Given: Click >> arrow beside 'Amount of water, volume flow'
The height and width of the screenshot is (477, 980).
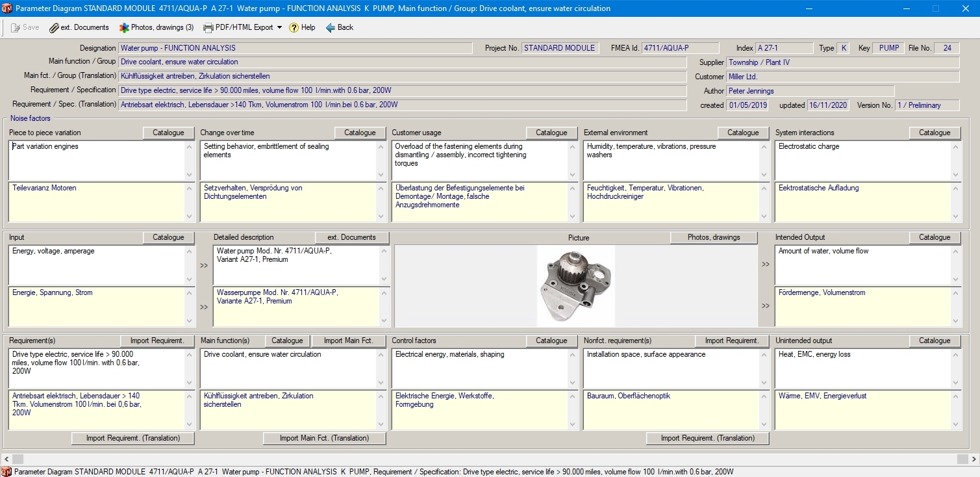Looking at the screenshot, I should tap(766, 265).
